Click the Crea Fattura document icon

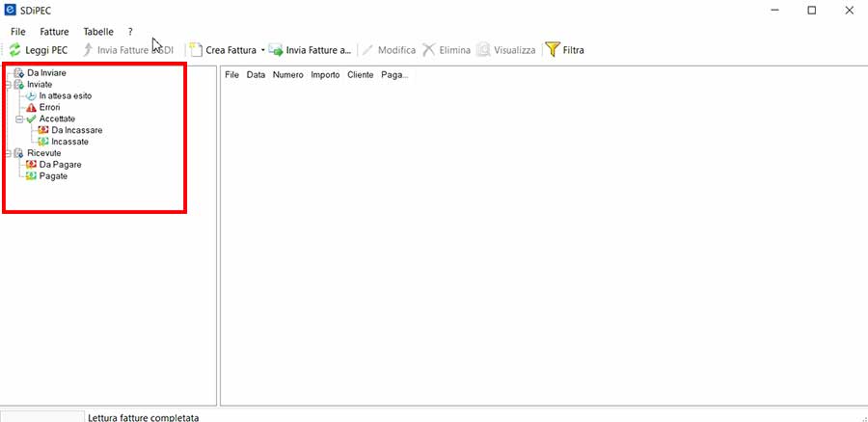196,50
